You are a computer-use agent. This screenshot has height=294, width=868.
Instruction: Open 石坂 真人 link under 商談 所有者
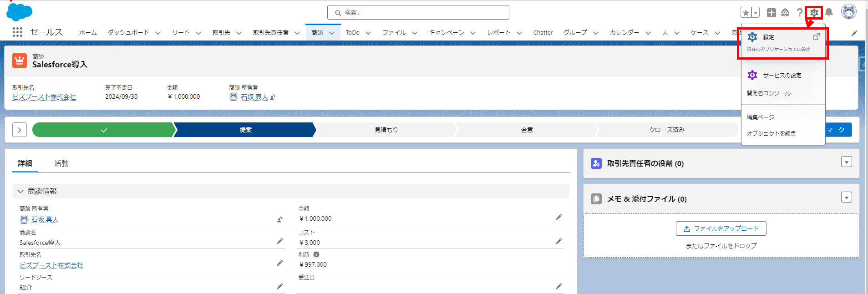tap(45, 219)
